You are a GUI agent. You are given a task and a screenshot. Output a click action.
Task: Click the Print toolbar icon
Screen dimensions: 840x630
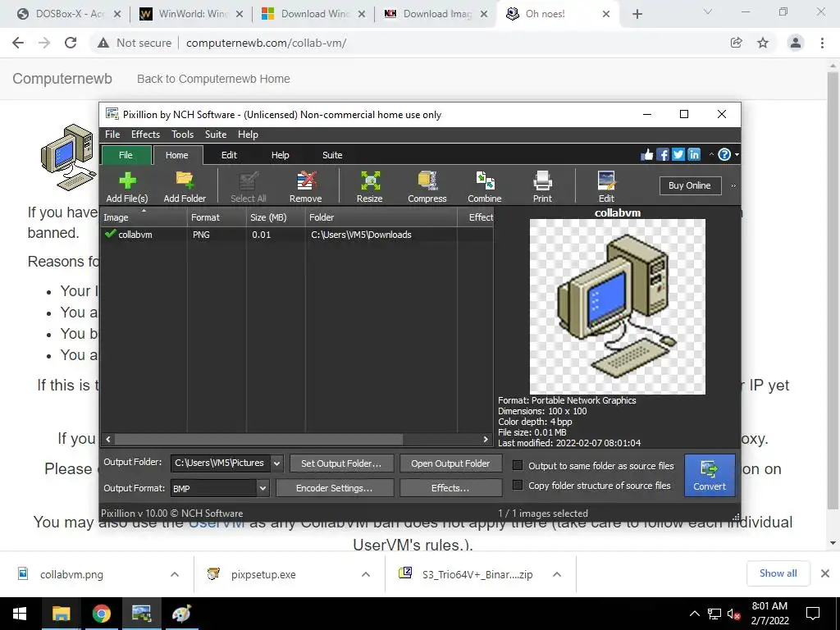click(542, 186)
